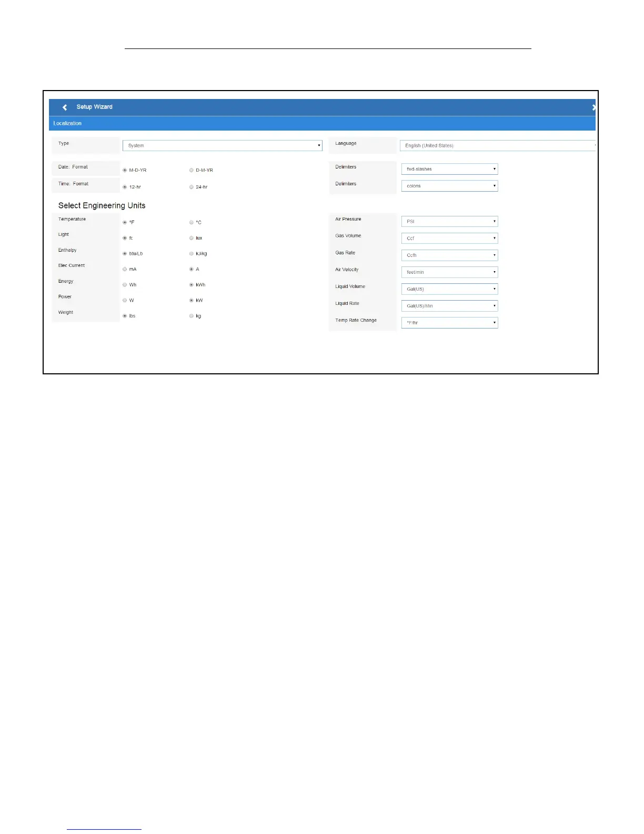Screen dimensions: 644x834
Task: Open the Gas Volume dropdown showing Ccf
Action: (449, 238)
